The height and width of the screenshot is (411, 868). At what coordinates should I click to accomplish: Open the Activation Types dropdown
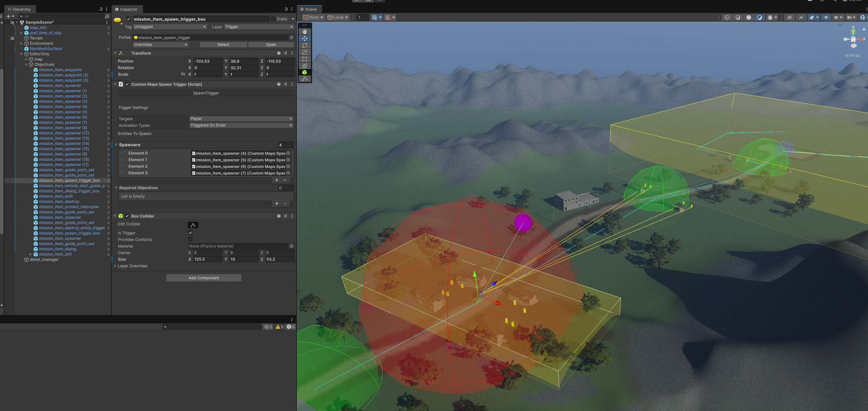(x=241, y=125)
